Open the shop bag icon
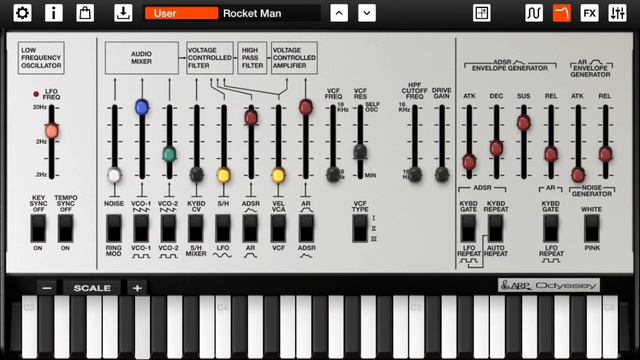The image size is (640, 360). 85,13
